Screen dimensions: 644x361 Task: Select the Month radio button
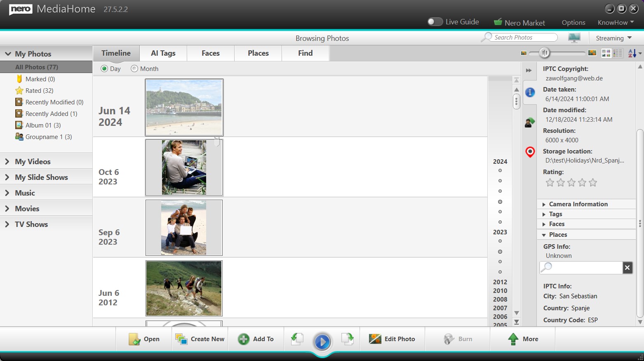134,69
